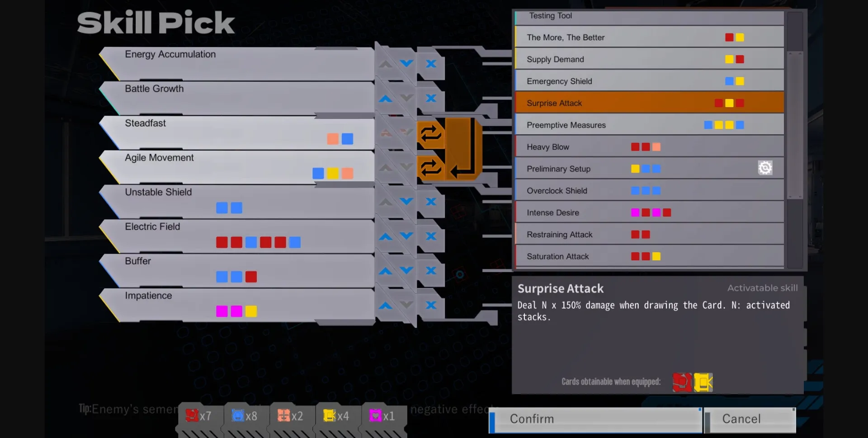Click the swap icon beside Steadfast
Viewport: 868px width, 438px height.
[x=430, y=134]
